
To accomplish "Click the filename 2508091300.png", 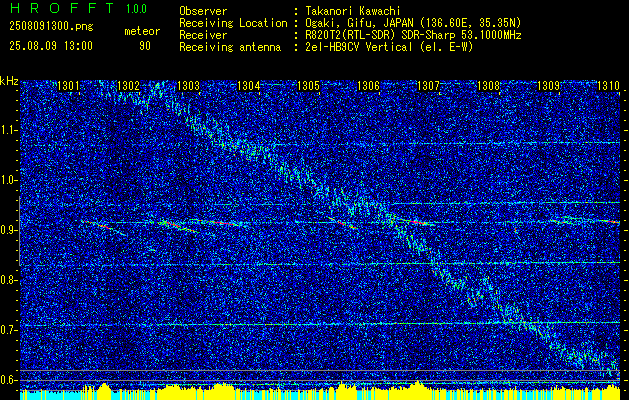I will click(x=51, y=27).
